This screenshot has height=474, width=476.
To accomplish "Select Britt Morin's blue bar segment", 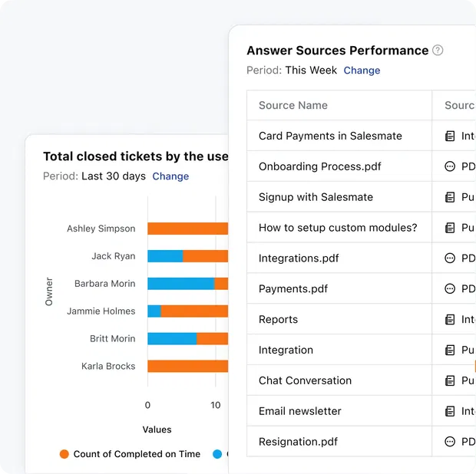I will click(x=172, y=339).
